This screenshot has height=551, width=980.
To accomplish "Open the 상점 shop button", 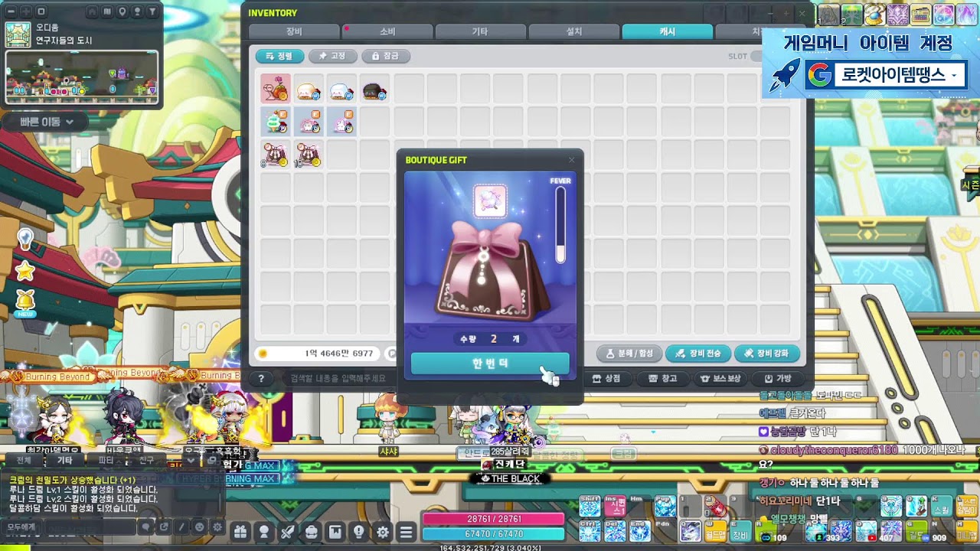I will coord(607,378).
